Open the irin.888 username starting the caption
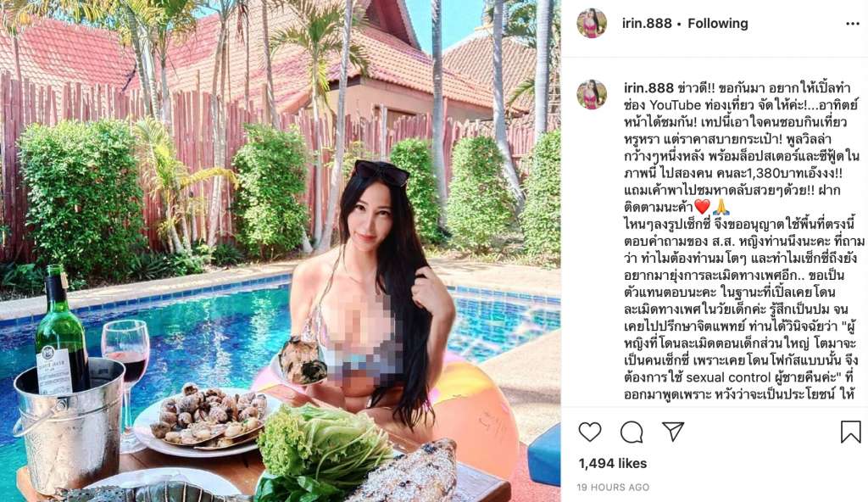 click(x=648, y=87)
